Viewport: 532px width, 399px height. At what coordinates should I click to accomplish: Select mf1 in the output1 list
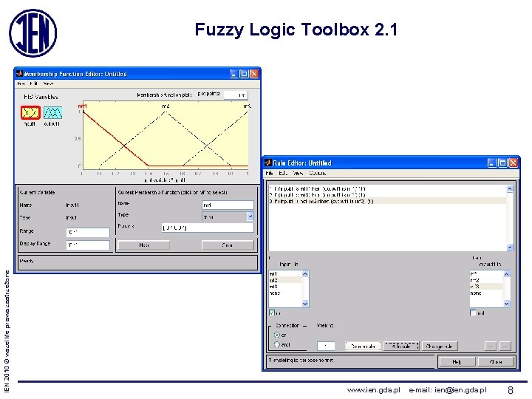click(486, 274)
